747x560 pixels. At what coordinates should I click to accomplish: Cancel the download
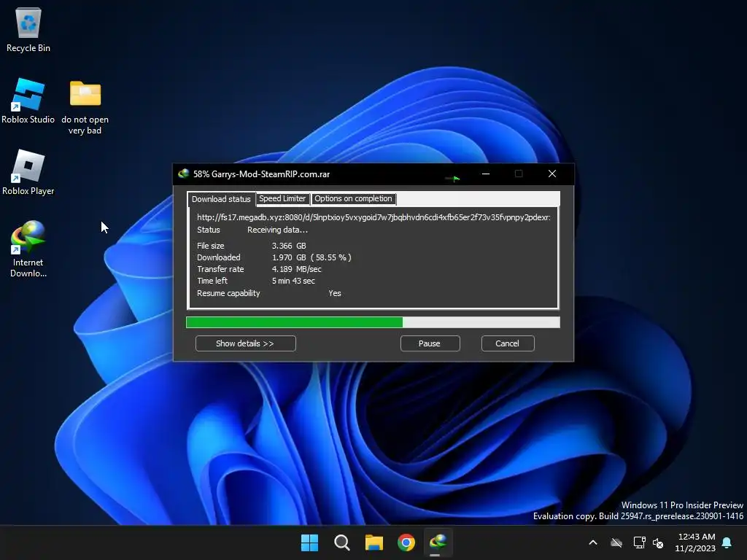pyautogui.click(x=508, y=343)
